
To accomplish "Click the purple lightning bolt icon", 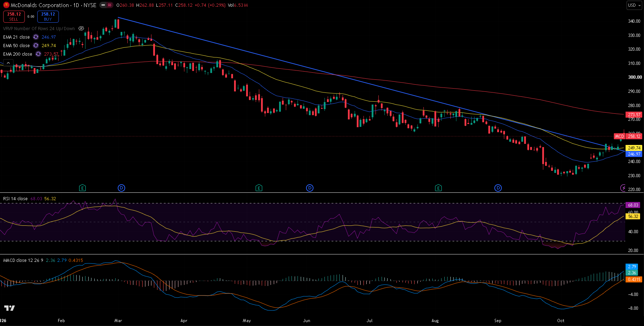I will point(623,188).
